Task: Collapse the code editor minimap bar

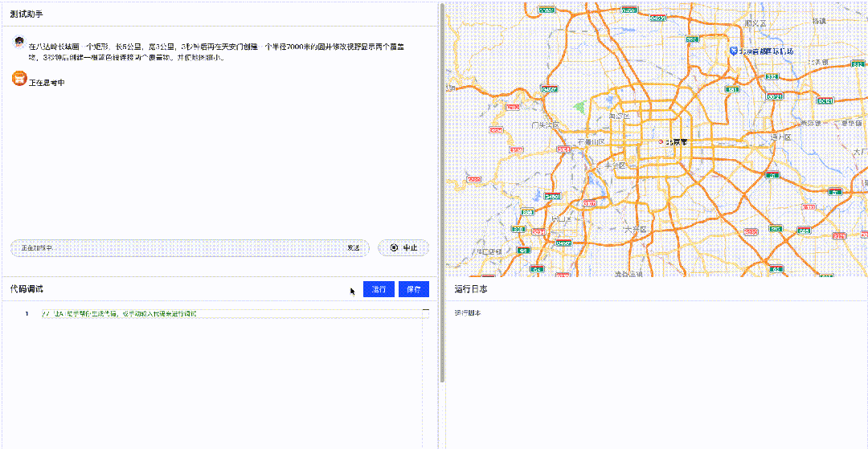Action: 426,310
